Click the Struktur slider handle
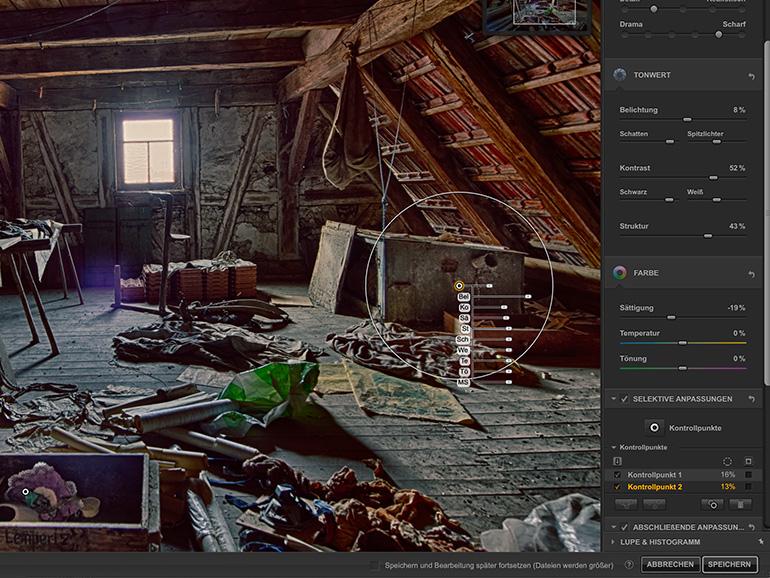Screen dimensions: 770x578 [708, 236]
